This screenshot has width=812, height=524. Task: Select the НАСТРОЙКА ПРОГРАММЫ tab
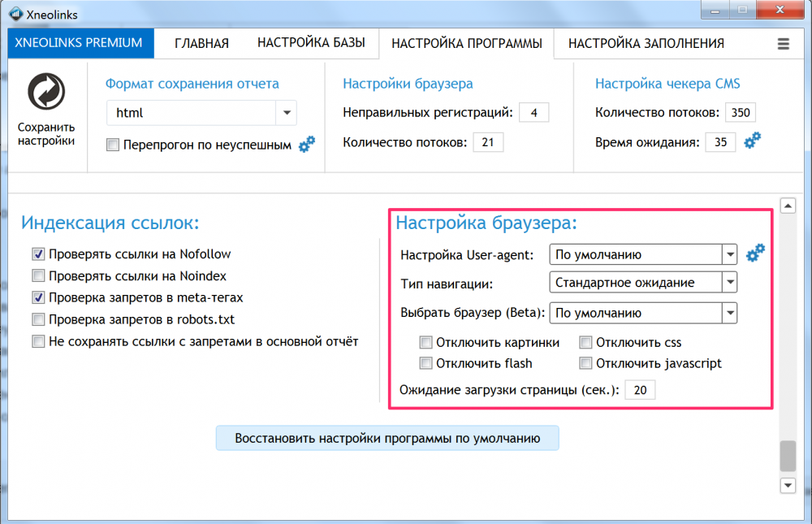coord(467,44)
